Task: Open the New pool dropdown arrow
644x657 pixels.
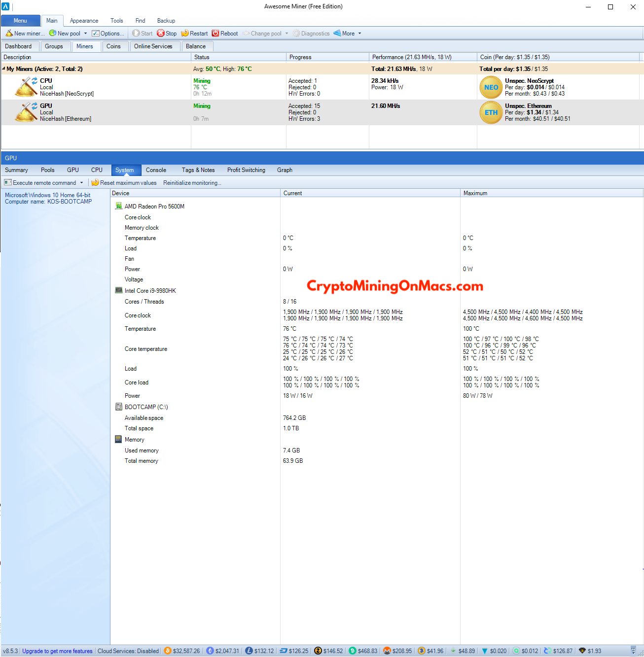Action: click(85, 34)
